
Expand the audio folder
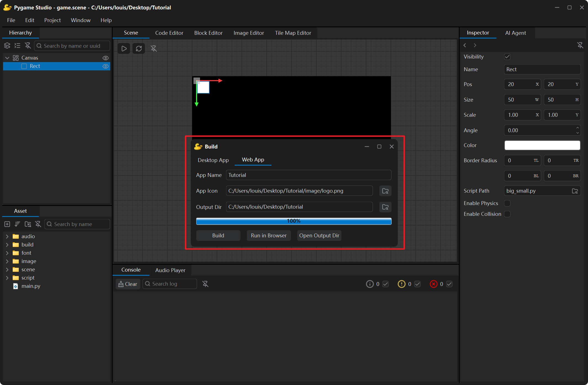pos(7,237)
